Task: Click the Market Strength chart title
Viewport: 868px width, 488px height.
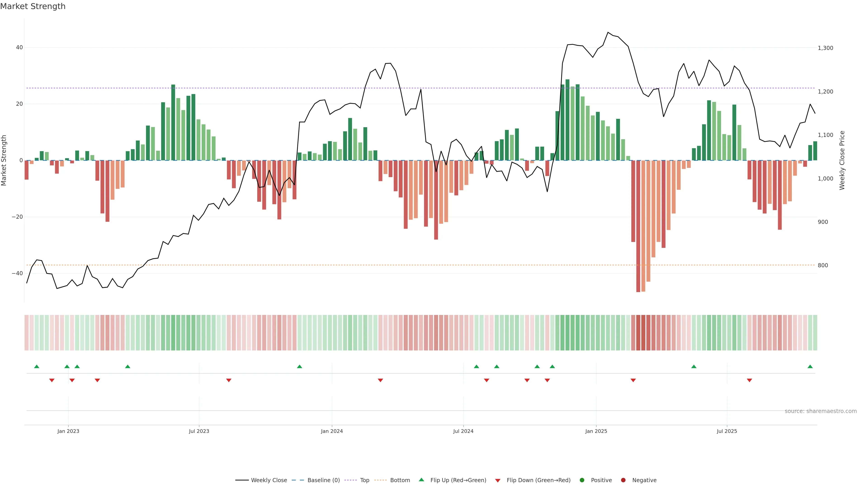Action: tap(33, 6)
